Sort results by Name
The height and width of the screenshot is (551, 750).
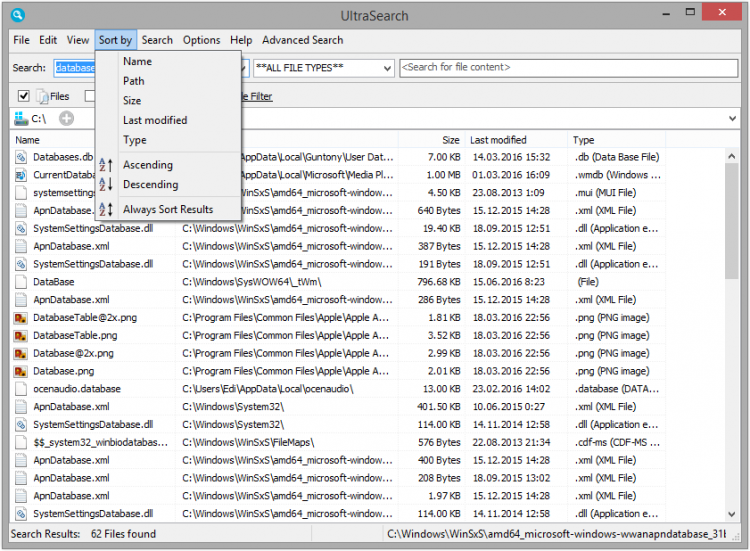(x=168, y=61)
